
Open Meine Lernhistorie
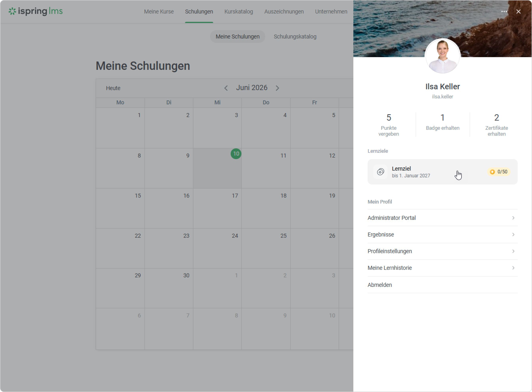pos(442,268)
